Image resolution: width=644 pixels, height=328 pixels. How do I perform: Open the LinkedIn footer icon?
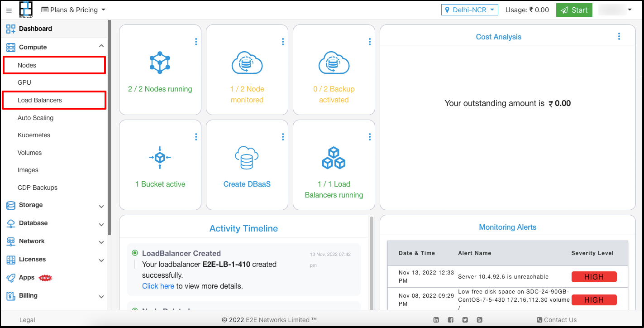click(436, 320)
